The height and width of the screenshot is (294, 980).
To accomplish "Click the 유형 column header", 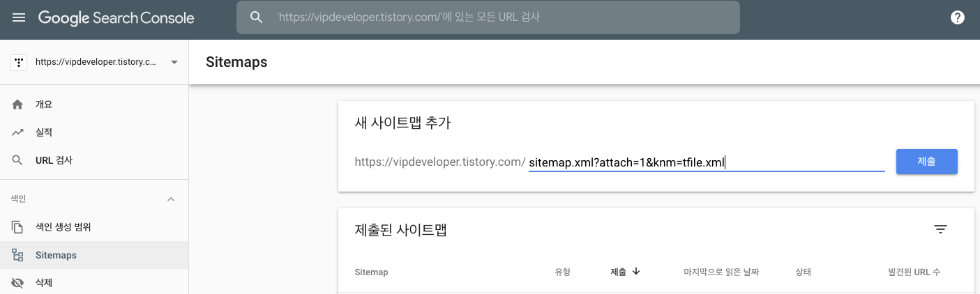I will (x=562, y=272).
